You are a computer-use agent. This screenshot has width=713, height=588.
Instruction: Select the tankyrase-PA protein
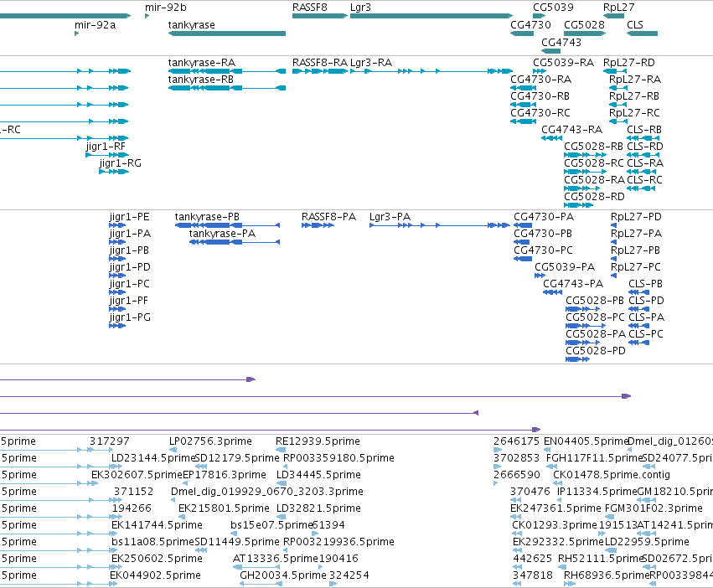coord(235,242)
